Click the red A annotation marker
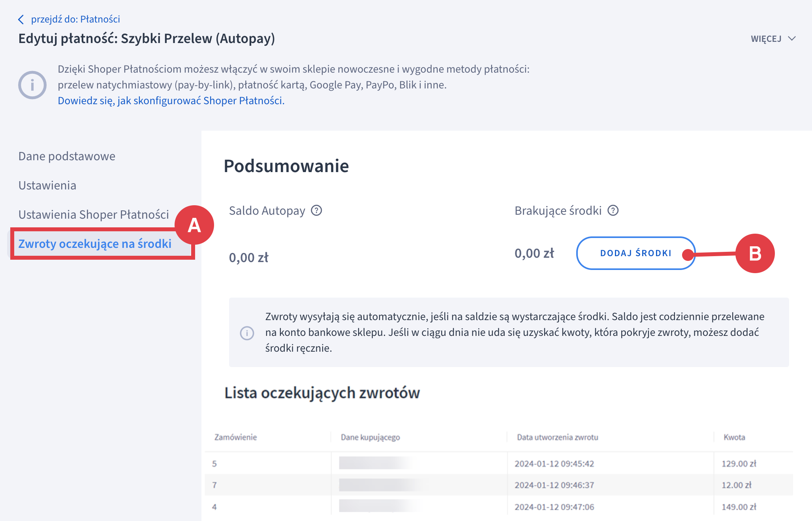The image size is (812, 521). tap(194, 225)
